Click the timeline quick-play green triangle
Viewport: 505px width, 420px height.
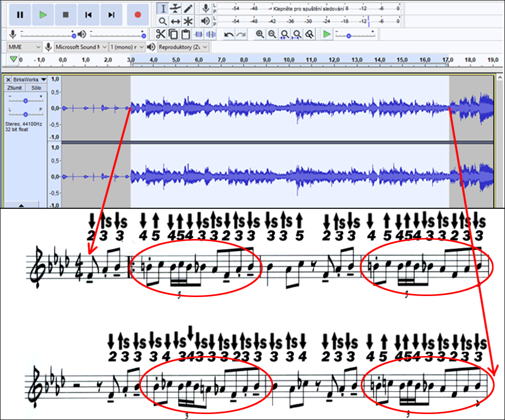(x=13, y=60)
